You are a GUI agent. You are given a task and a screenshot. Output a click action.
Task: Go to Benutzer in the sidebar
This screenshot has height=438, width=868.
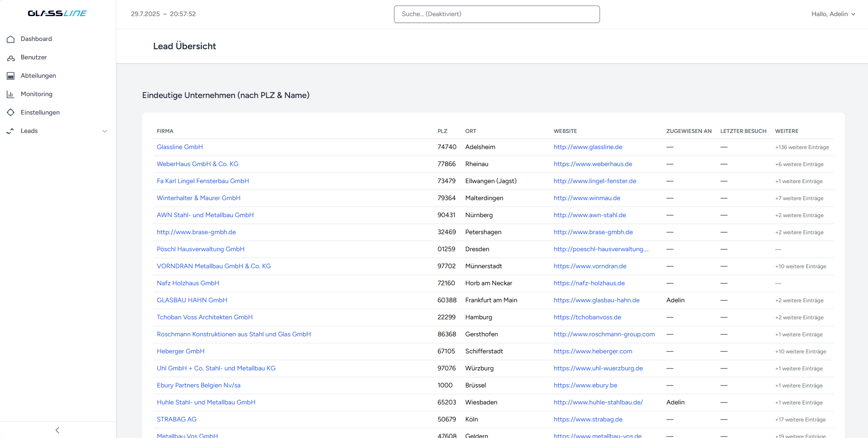point(34,58)
